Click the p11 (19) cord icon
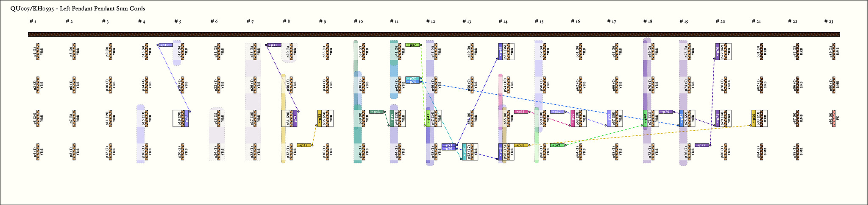868x205 pixels. tap(111, 118)
